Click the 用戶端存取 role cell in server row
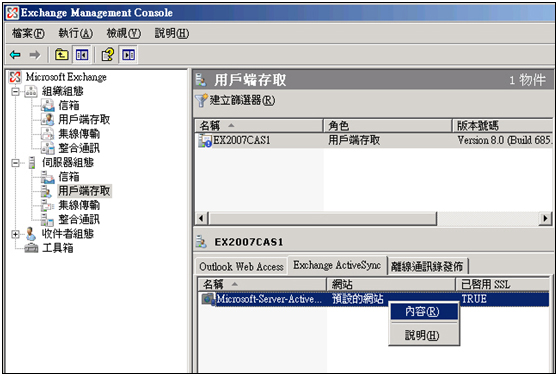This screenshot has width=558, height=376. [354, 141]
